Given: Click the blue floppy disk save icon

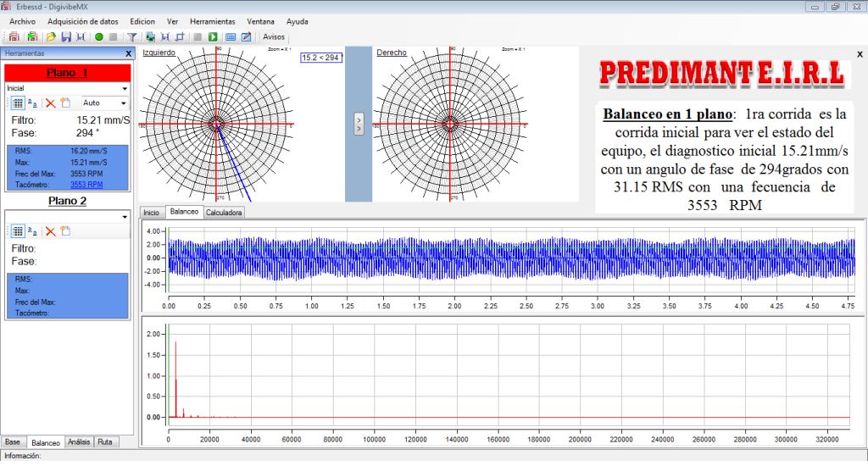Looking at the screenshot, I should 66,37.
